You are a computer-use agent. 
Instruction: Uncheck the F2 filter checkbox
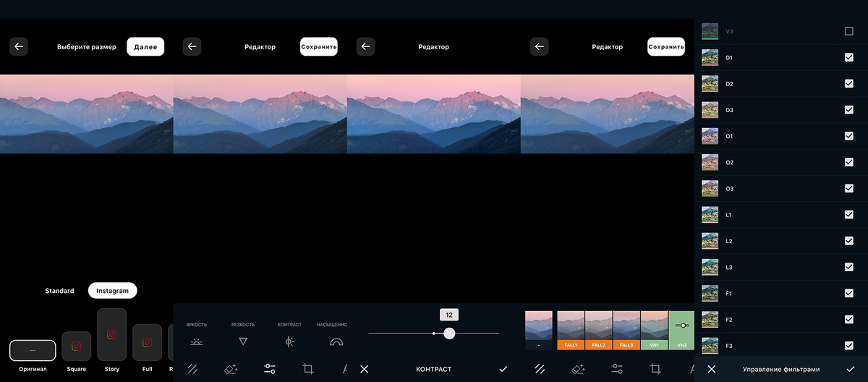pos(849,319)
